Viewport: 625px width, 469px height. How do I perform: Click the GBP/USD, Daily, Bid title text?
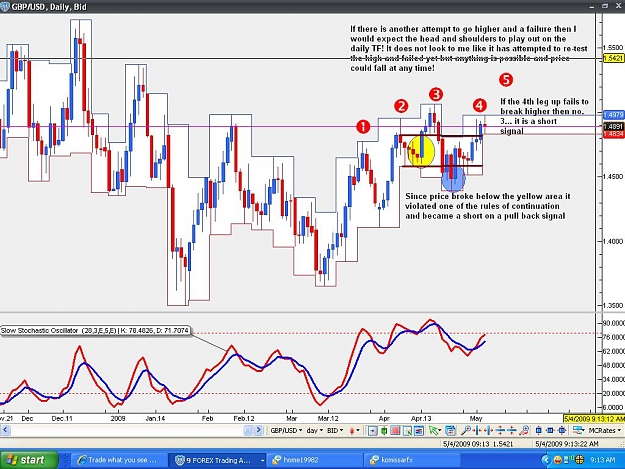(x=49, y=7)
